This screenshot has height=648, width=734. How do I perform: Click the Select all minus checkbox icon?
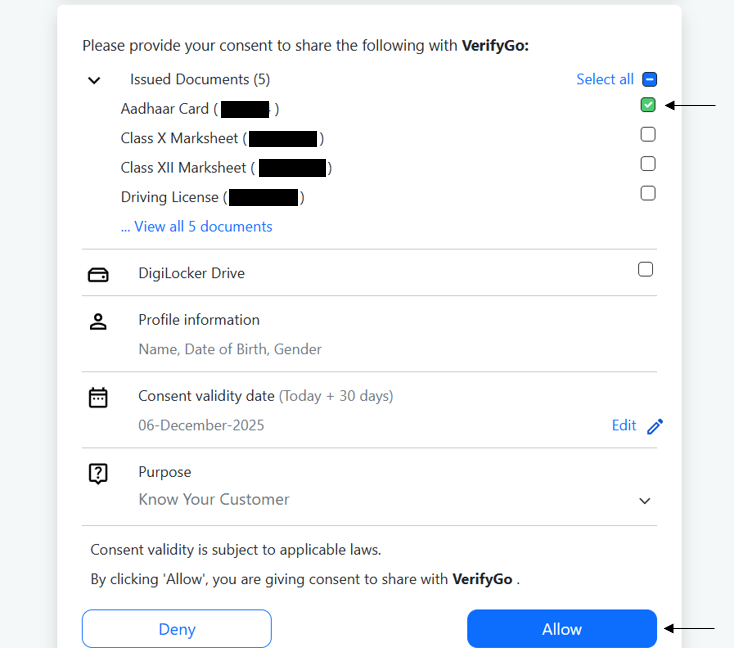(649, 79)
